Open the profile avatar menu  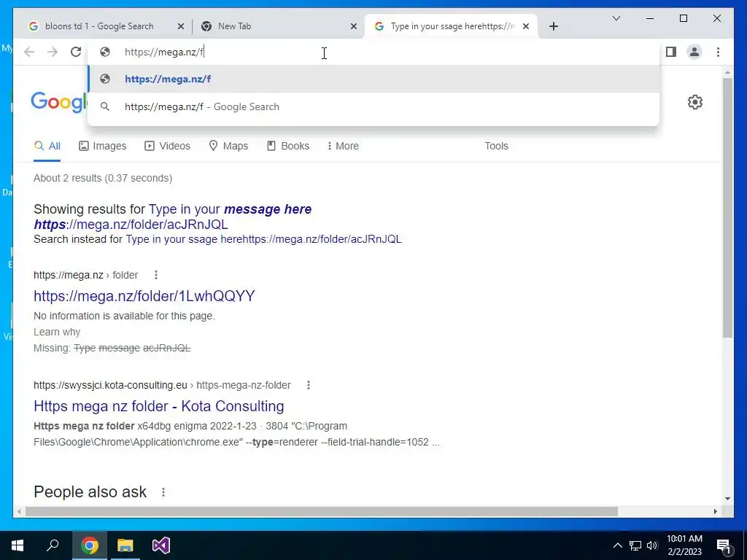coord(694,52)
